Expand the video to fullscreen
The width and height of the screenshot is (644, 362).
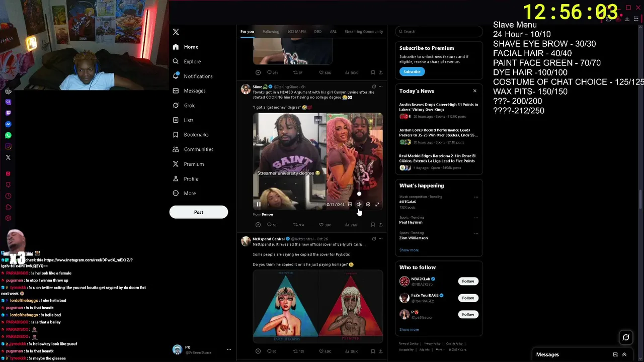coord(377,204)
